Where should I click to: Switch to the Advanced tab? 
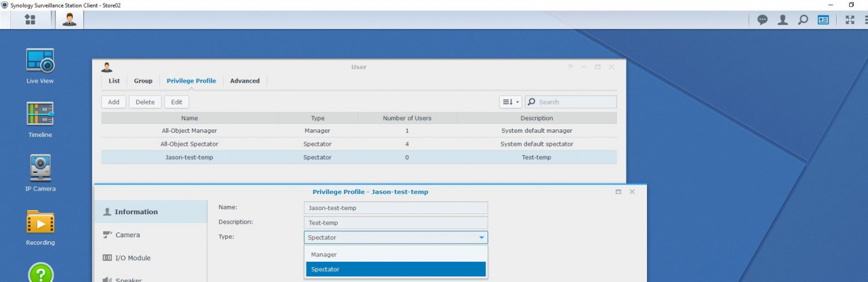pos(245,81)
